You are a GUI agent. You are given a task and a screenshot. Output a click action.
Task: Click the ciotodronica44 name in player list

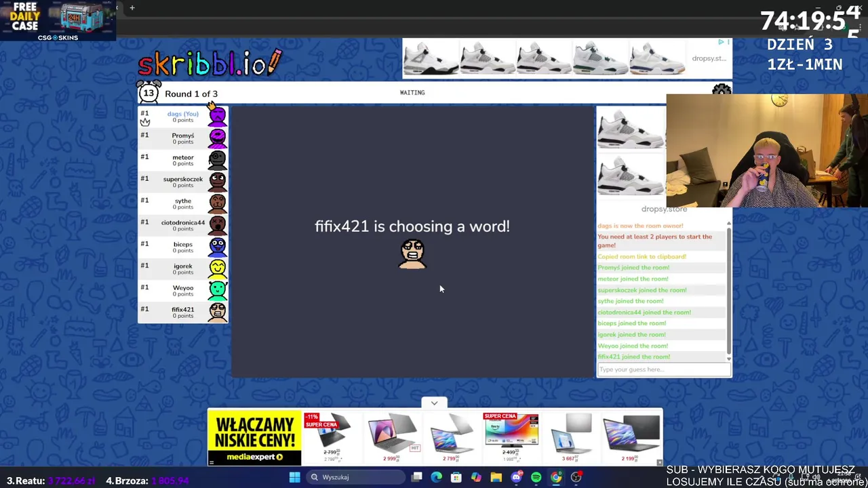coord(183,222)
